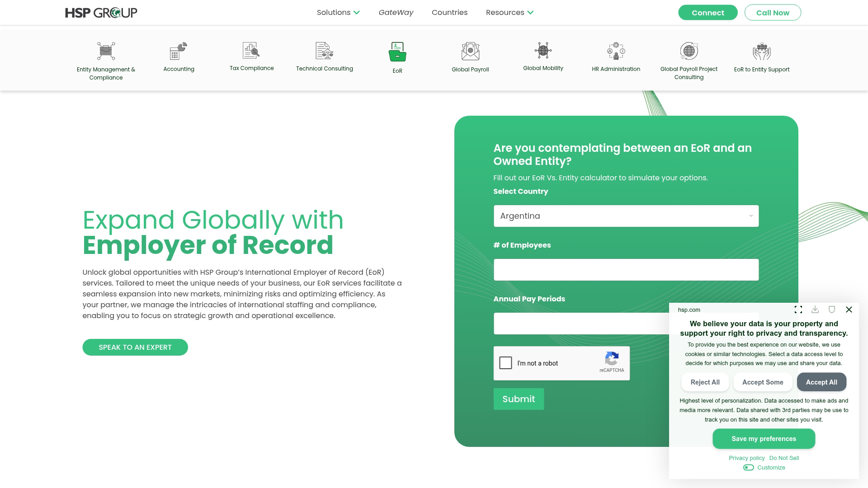The width and height of the screenshot is (868, 488).
Task: Select the Technical Consulting icon
Action: pos(324,51)
